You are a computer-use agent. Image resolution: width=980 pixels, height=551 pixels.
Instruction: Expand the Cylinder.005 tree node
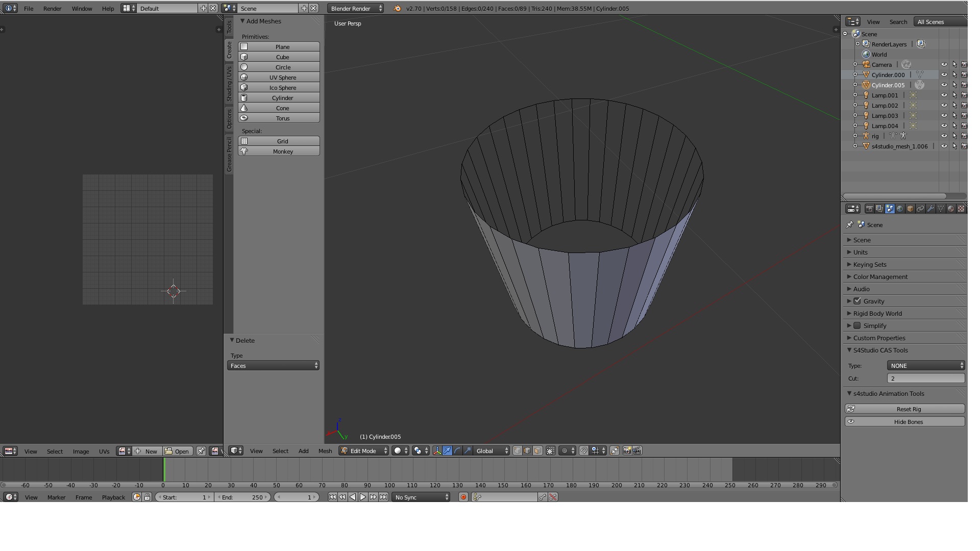855,85
